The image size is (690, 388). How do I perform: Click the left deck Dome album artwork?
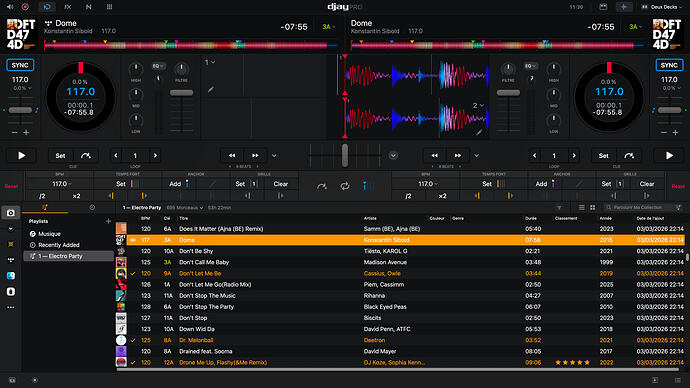pyautogui.click(x=21, y=34)
